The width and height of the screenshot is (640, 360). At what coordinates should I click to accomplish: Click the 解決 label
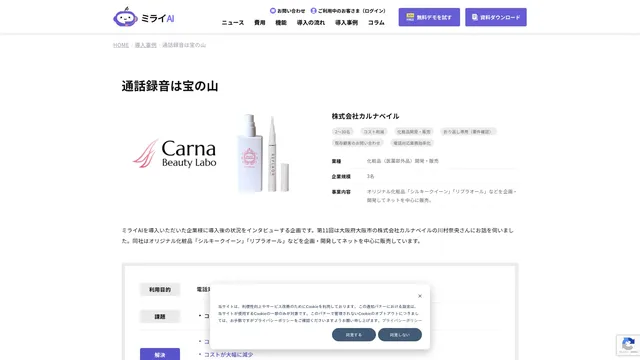click(x=160, y=354)
